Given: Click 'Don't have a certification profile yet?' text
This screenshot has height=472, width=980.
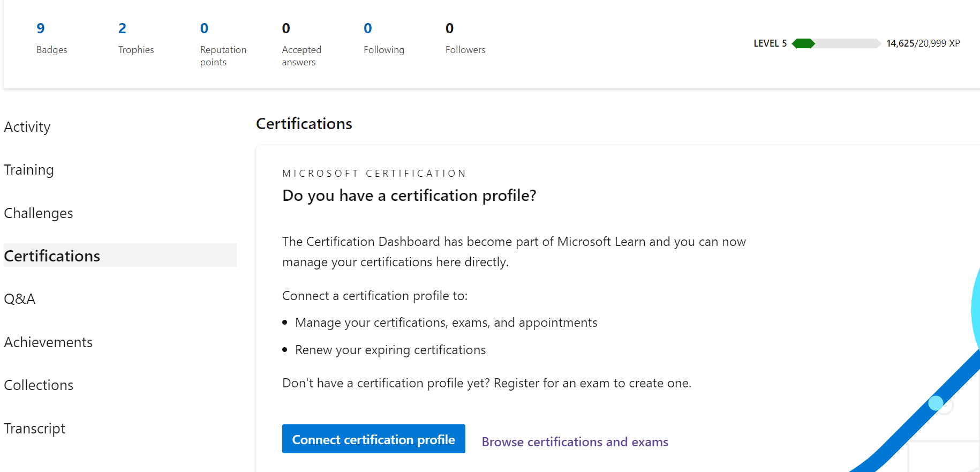Looking at the screenshot, I should tap(386, 383).
